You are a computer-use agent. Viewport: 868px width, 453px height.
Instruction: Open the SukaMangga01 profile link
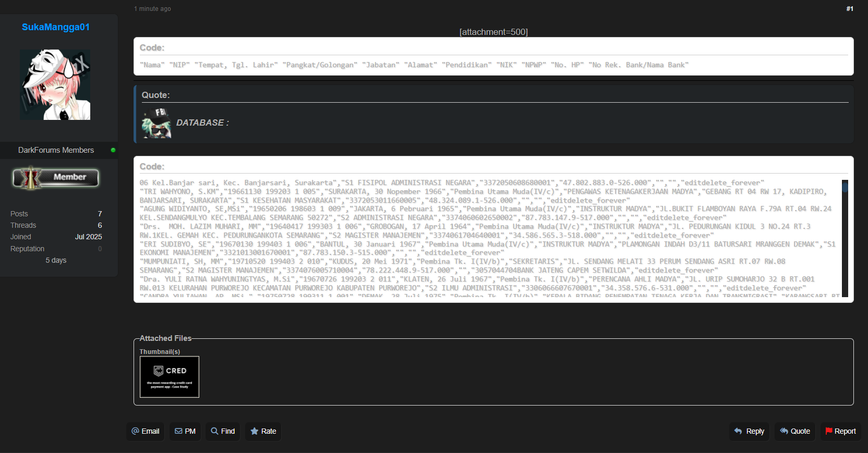click(56, 27)
